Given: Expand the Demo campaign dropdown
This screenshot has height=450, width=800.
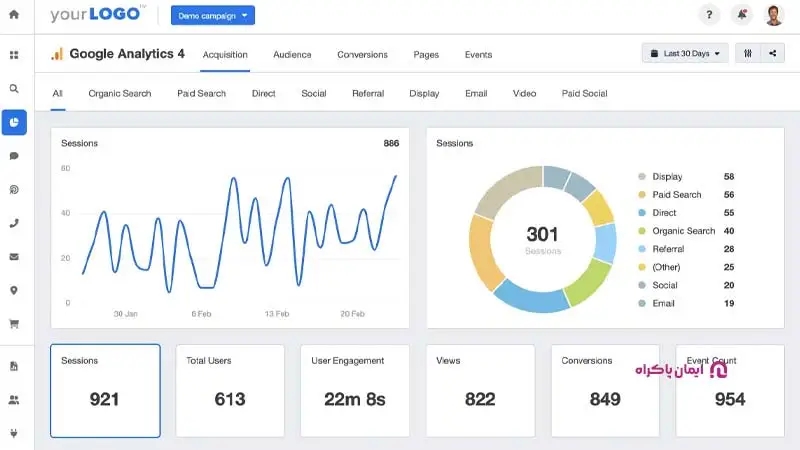Looking at the screenshot, I should point(213,15).
